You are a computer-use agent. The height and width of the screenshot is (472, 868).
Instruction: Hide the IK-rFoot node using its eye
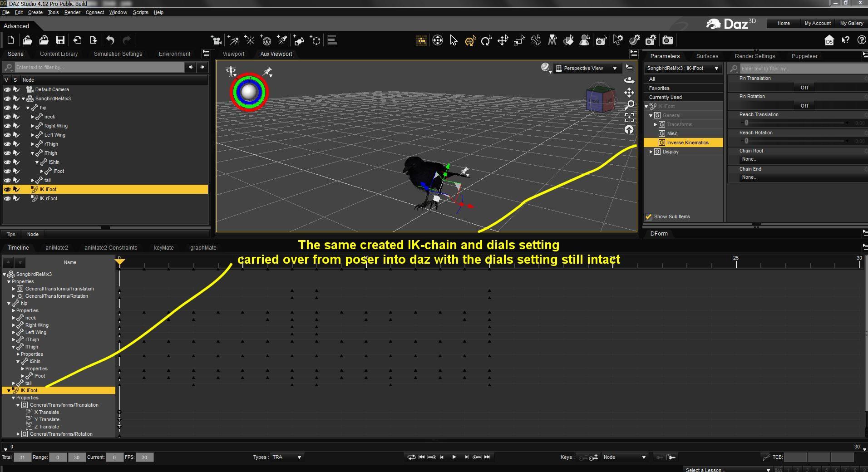(x=7, y=198)
